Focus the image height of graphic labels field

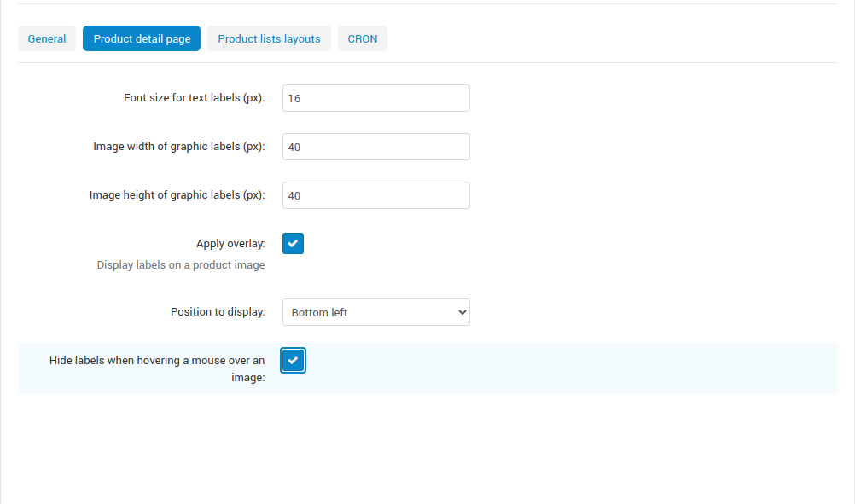(376, 195)
